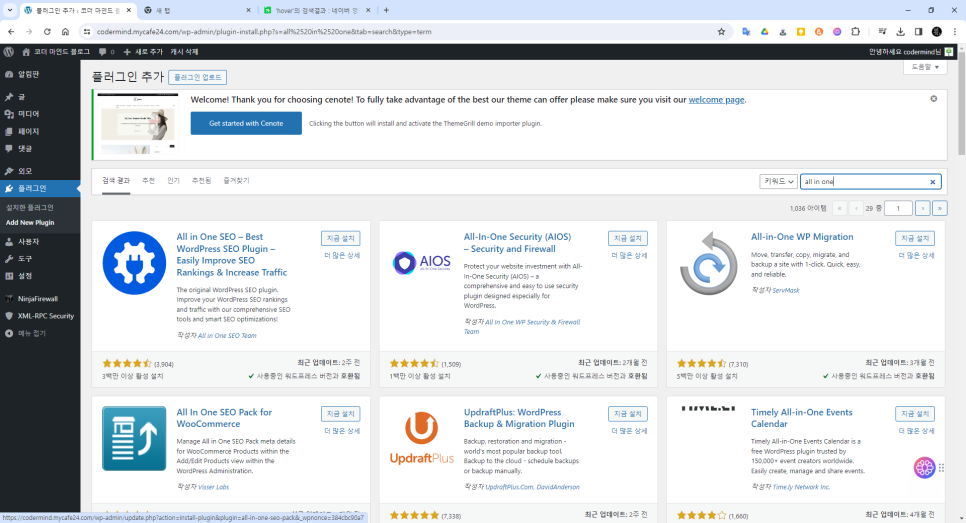This screenshot has width=966, height=523.
Task: Open All-in-One WP Migration title link
Action: coord(802,237)
